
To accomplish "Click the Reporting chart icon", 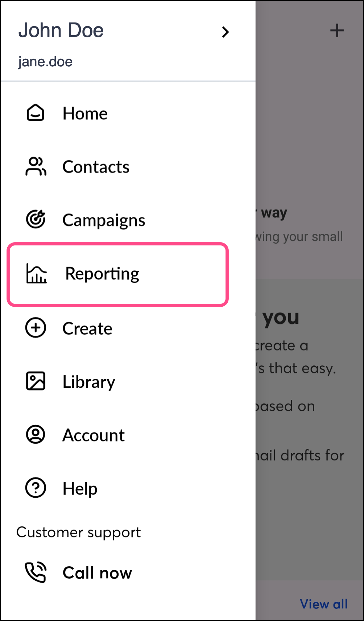I will (x=36, y=273).
